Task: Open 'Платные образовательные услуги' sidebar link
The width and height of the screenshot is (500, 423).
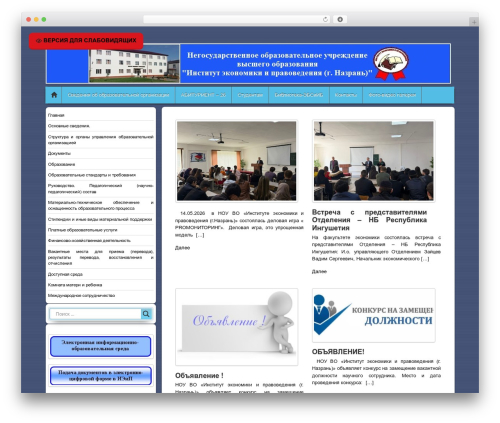Action: point(82,230)
